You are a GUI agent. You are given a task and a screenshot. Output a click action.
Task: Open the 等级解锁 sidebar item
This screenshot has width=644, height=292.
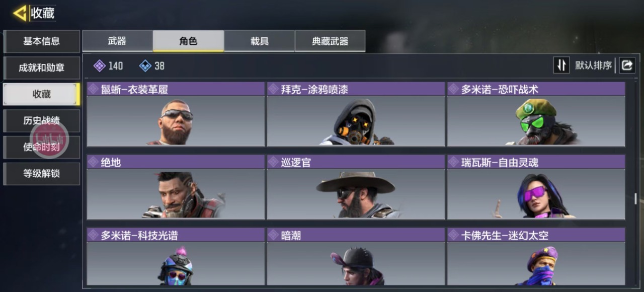(x=42, y=174)
